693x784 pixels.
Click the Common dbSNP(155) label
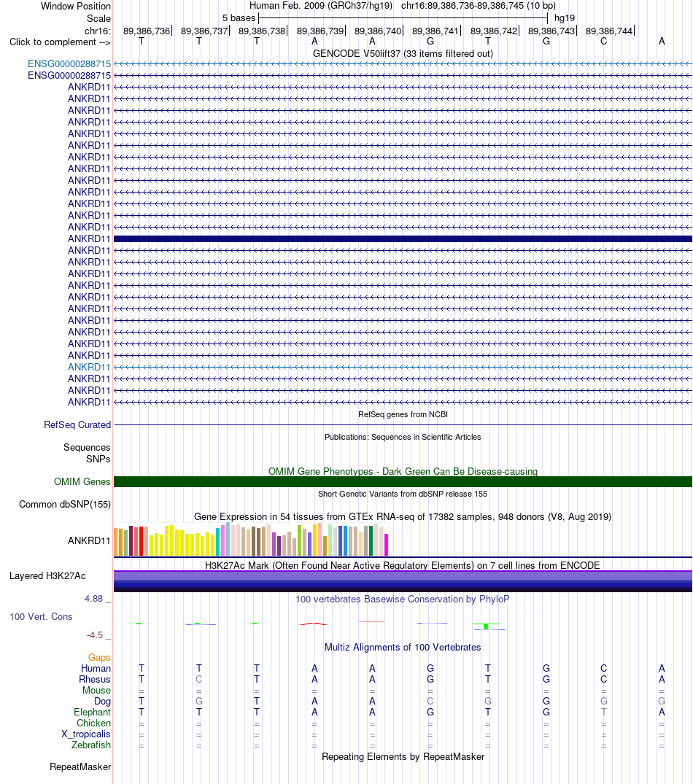click(x=65, y=504)
